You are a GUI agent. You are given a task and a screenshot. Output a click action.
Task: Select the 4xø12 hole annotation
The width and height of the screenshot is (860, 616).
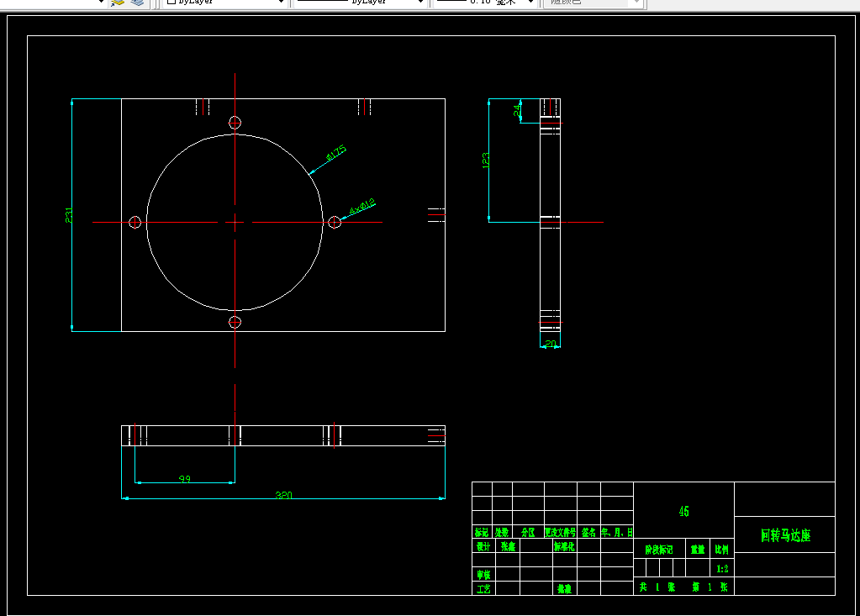[x=362, y=207]
